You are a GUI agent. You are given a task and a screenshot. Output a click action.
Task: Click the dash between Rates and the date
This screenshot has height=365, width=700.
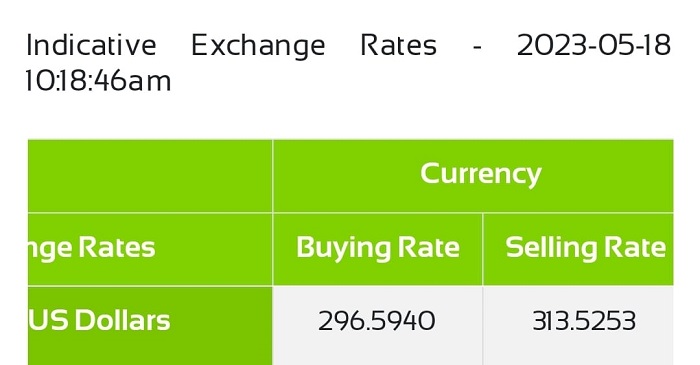point(477,46)
